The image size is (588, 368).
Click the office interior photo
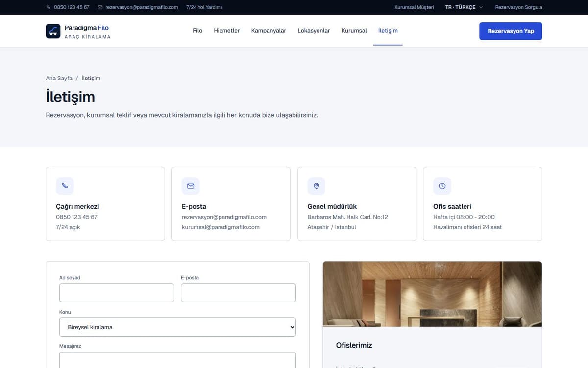432,294
